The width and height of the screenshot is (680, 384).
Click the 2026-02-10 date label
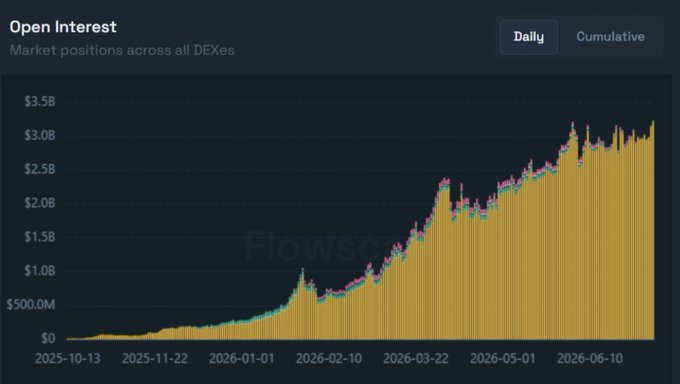[329, 359]
